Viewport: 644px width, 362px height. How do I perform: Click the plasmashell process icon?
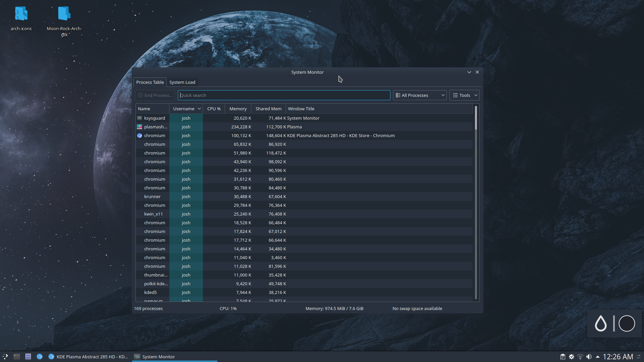coord(139,127)
